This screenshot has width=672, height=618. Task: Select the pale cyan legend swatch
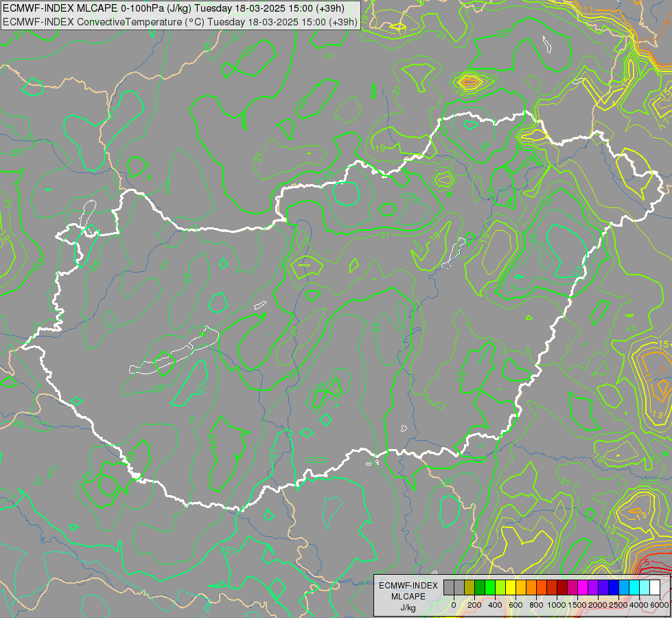click(x=645, y=587)
